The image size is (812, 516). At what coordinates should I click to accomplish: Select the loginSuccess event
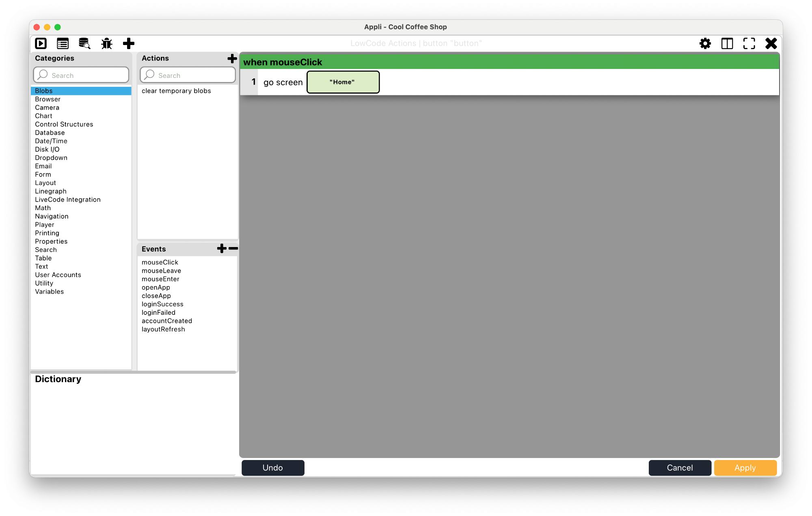pyautogui.click(x=163, y=304)
